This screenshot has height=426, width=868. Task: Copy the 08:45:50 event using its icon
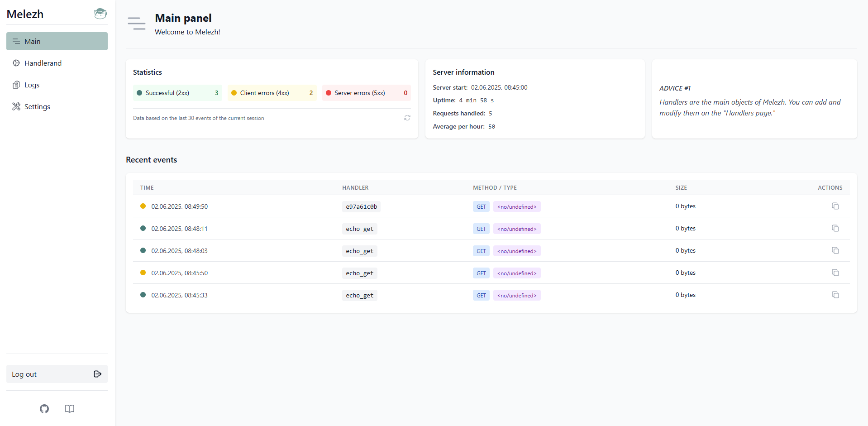(x=835, y=273)
